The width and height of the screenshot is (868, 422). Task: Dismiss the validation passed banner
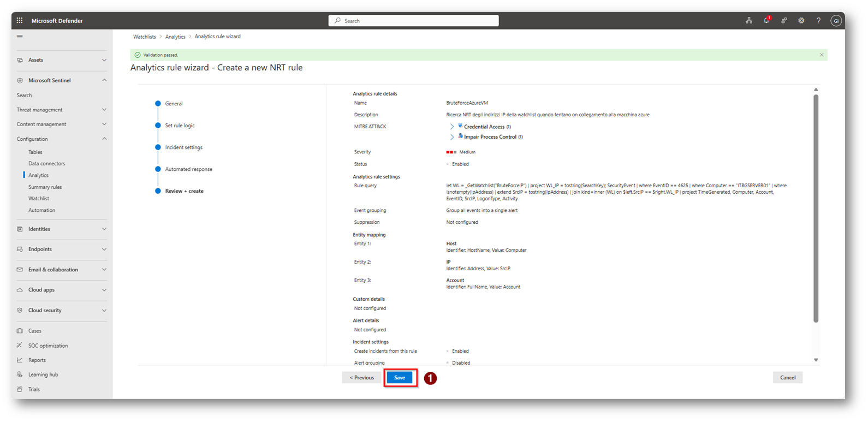822,55
